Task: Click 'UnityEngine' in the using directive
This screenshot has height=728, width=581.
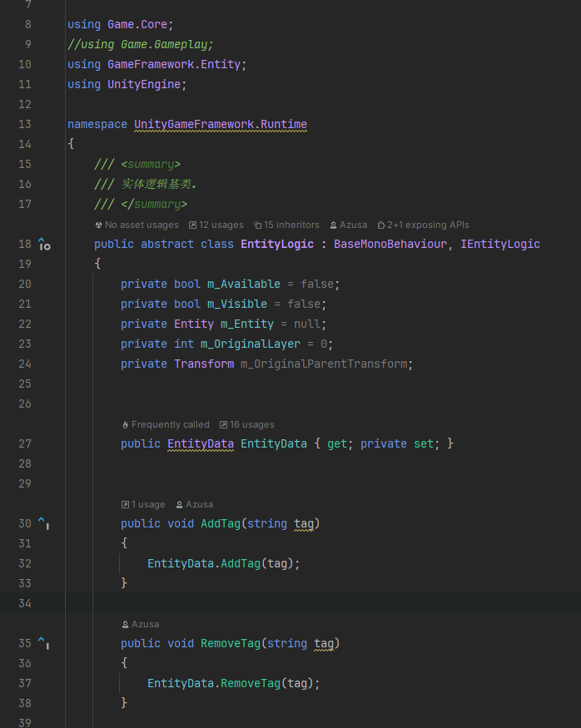Action: 144,85
